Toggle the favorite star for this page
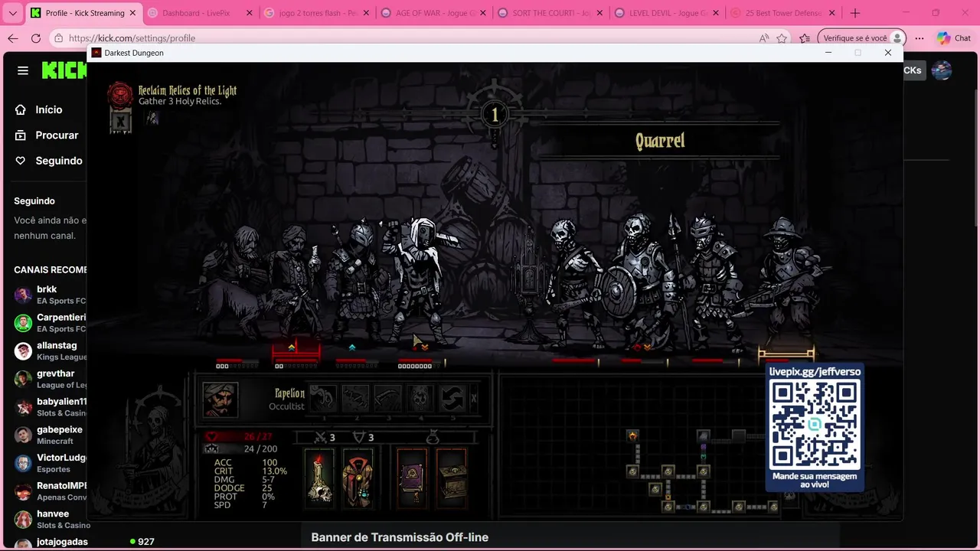 tap(782, 38)
